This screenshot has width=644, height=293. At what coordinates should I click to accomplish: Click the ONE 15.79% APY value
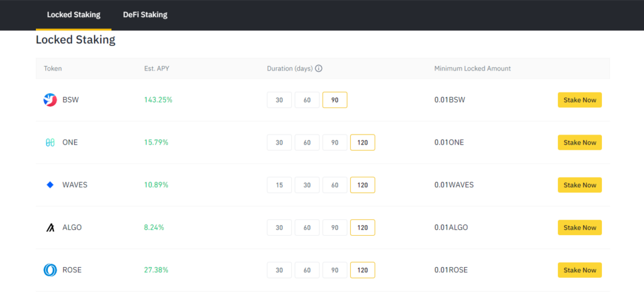[156, 142]
